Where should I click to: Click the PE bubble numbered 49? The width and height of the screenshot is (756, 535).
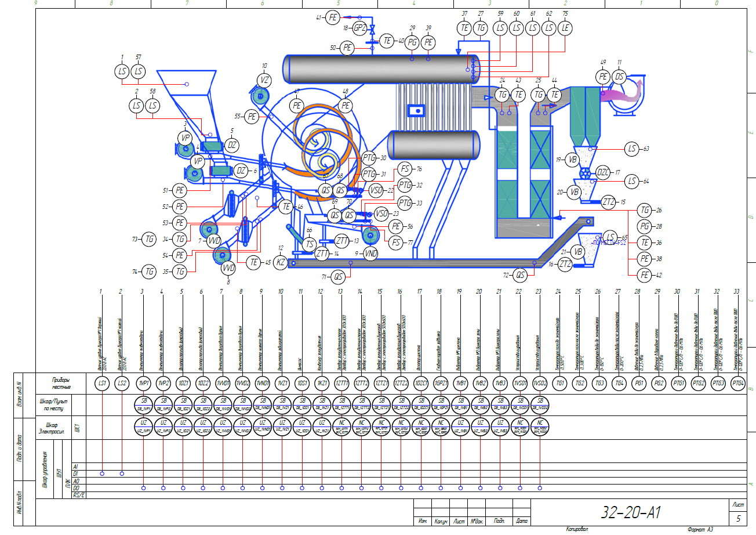(x=603, y=77)
